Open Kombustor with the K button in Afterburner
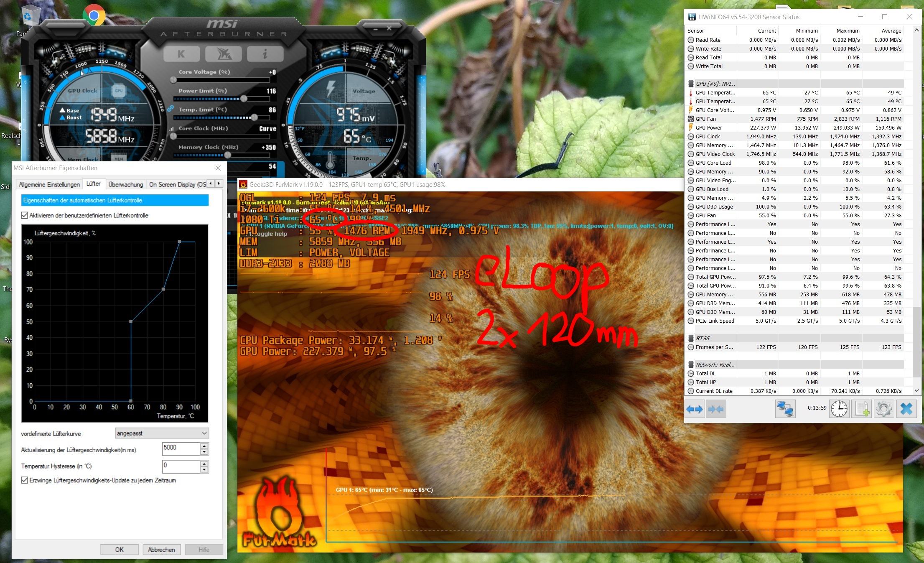924x563 pixels. pos(181,54)
